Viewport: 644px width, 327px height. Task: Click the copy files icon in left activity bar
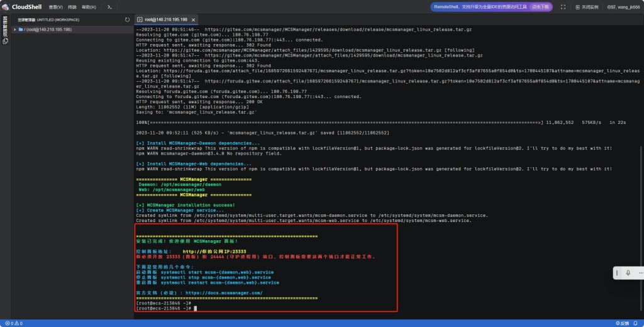5,41
